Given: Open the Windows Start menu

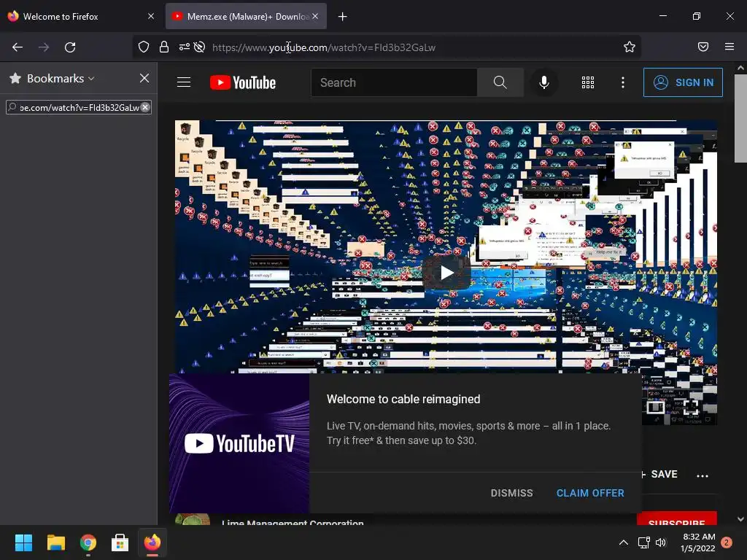Looking at the screenshot, I should [23, 542].
